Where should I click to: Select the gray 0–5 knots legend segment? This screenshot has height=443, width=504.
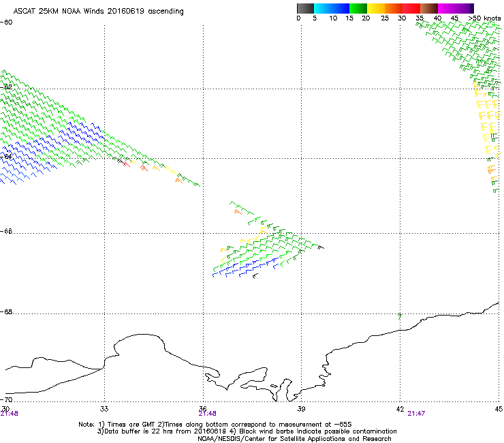point(305,8)
